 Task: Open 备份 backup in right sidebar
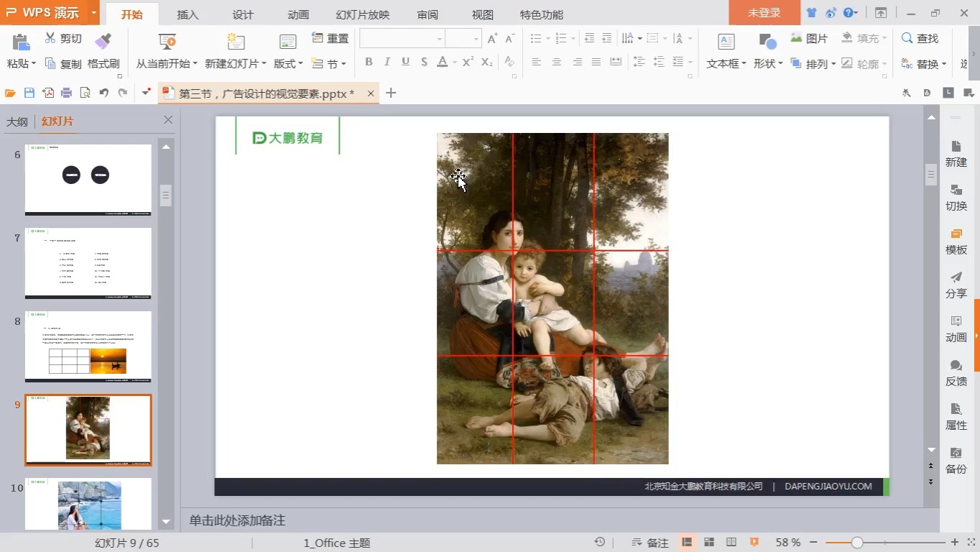pos(956,461)
